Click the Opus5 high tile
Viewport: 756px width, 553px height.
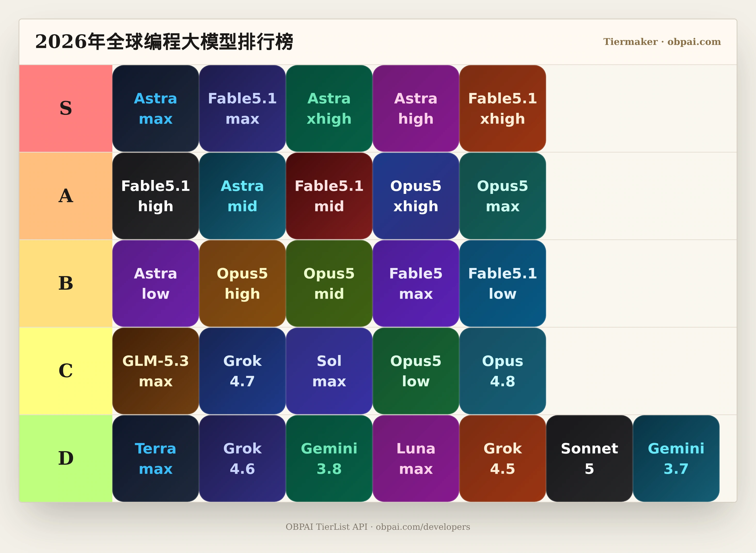click(x=242, y=283)
